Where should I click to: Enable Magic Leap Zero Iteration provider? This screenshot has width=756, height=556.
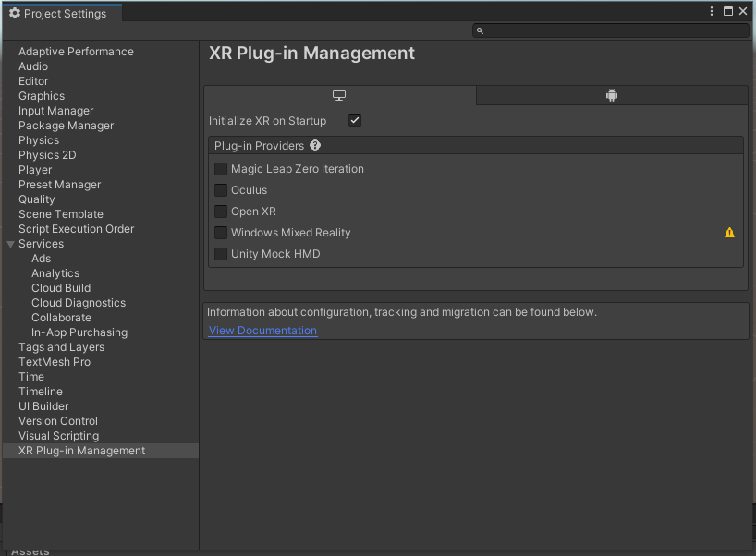[221, 169]
